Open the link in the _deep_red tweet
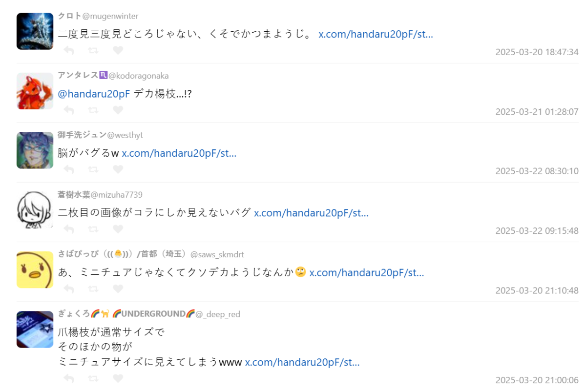 (x=302, y=363)
